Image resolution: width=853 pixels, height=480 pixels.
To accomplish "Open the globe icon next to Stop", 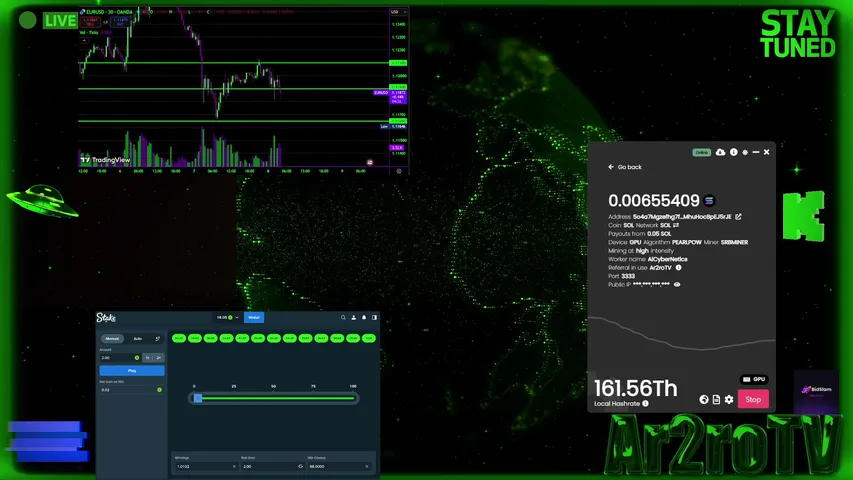I will click(x=704, y=399).
